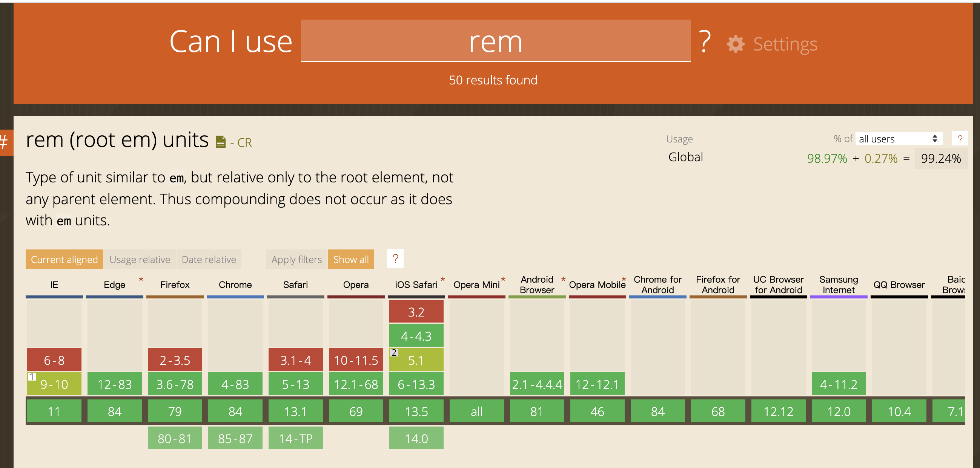Screen dimensions: 980x468
Task: Click note 1 marker on IE 9-10
Action: 32,376
